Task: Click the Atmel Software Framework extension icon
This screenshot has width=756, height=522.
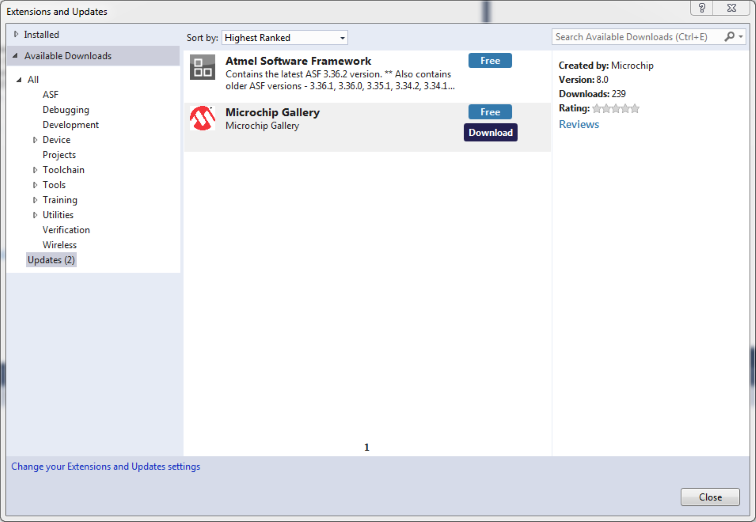Action: click(203, 68)
